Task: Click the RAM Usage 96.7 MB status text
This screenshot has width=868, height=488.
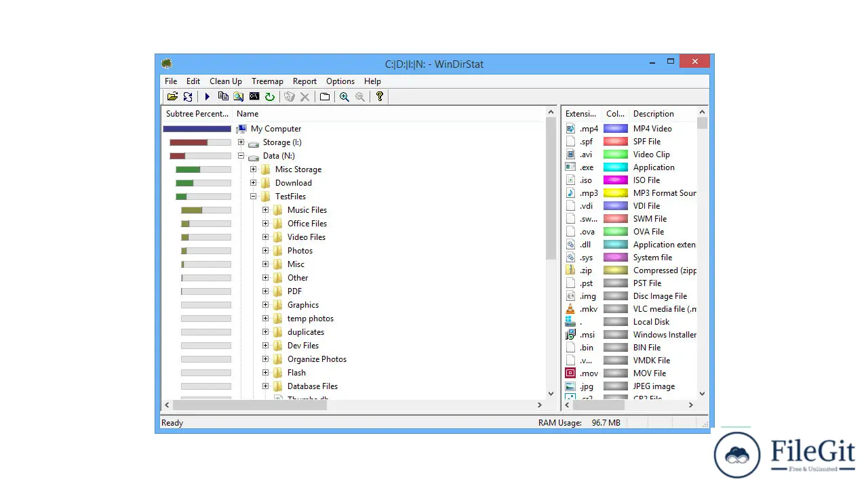Action: [x=579, y=423]
